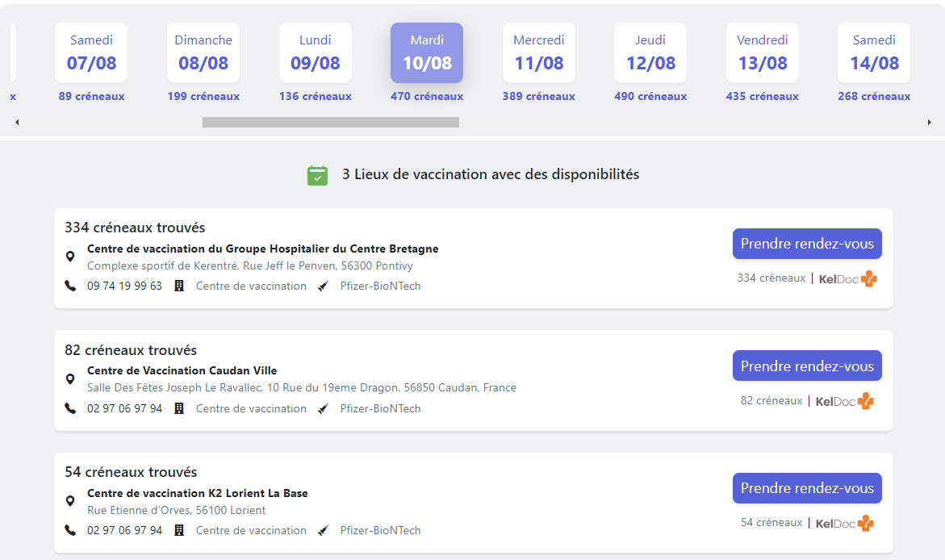Image resolution: width=945 pixels, height=560 pixels.
Task: Click the title Centre de vaccination K2 Lorient La Base
Action: (198, 493)
